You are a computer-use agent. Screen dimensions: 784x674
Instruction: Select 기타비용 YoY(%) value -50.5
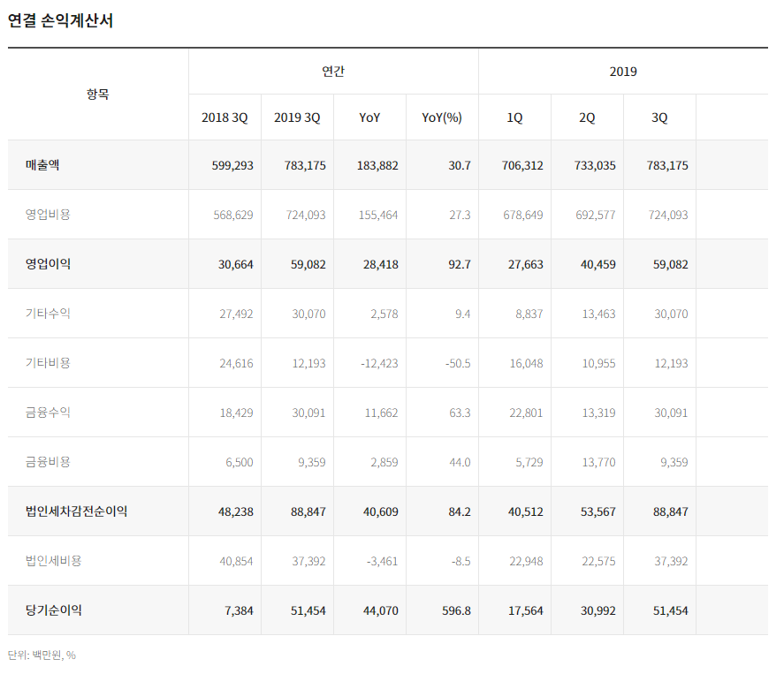(458, 363)
